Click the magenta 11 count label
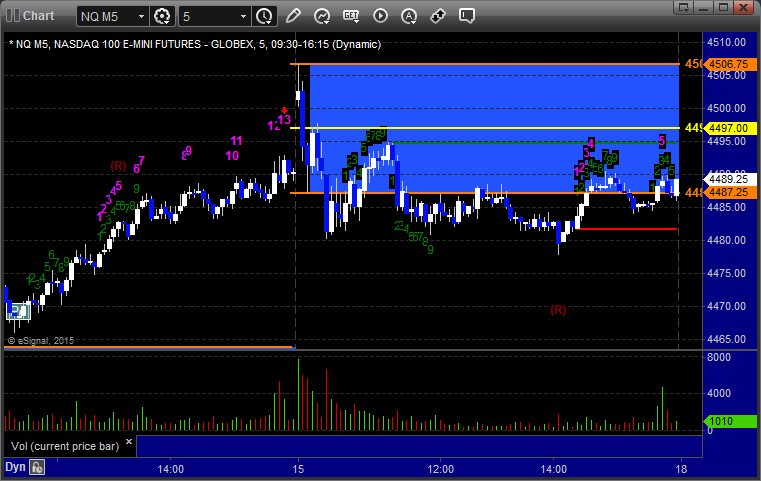Screen dimensions: 761x481 click(x=236, y=141)
